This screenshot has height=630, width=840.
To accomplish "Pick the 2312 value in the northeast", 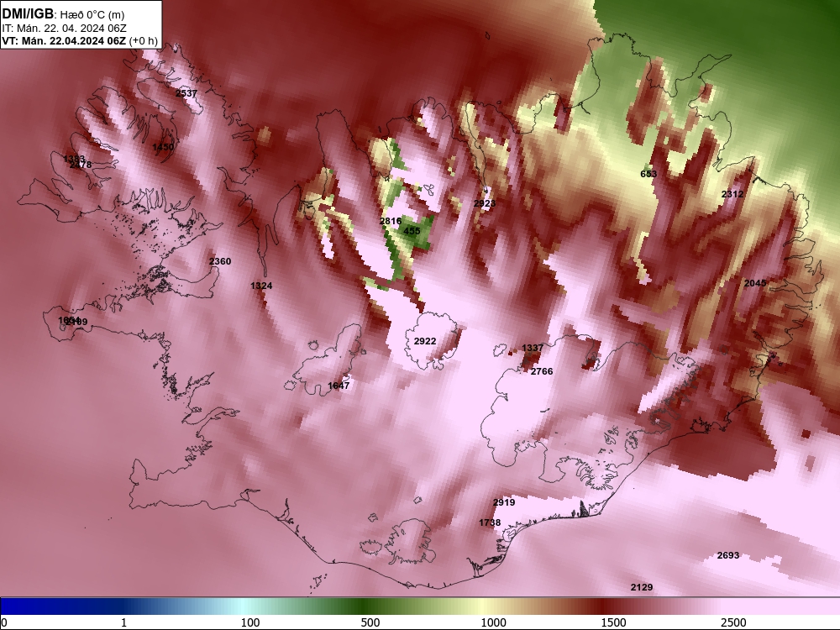I will coord(732,195).
